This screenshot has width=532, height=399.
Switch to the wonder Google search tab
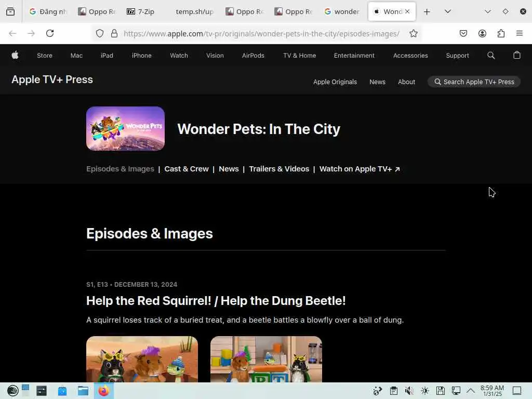(x=342, y=11)
